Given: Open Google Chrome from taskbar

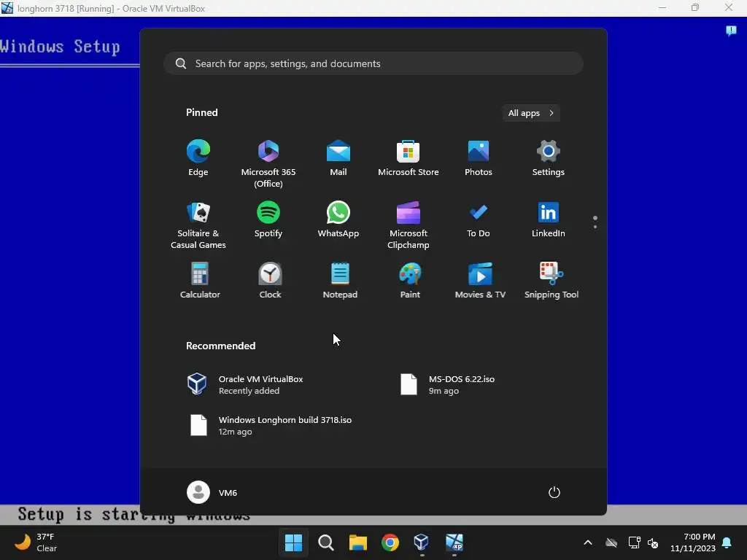Looking at the screenshot, I should (x=390, y=542).
